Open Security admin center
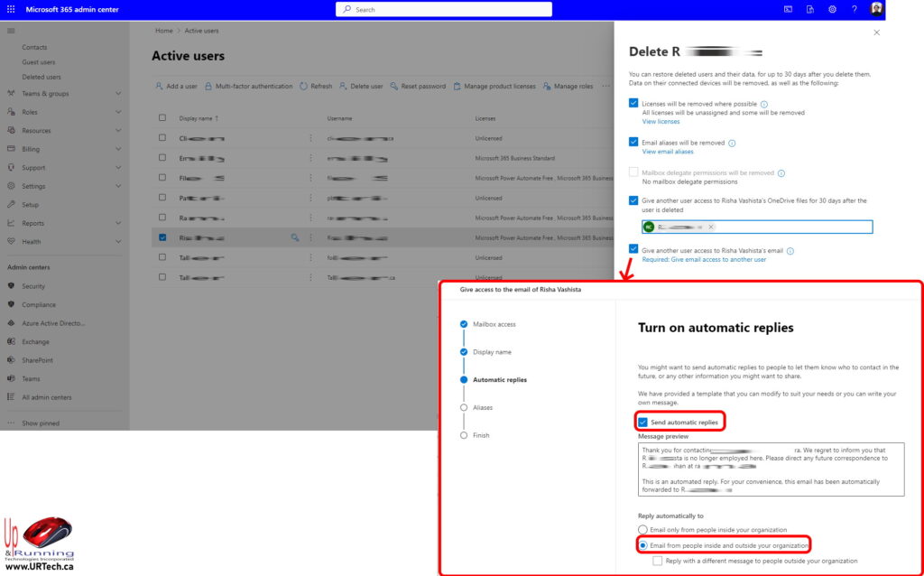The height and width of the screenshot is (576, 924). tap(33, 286)
